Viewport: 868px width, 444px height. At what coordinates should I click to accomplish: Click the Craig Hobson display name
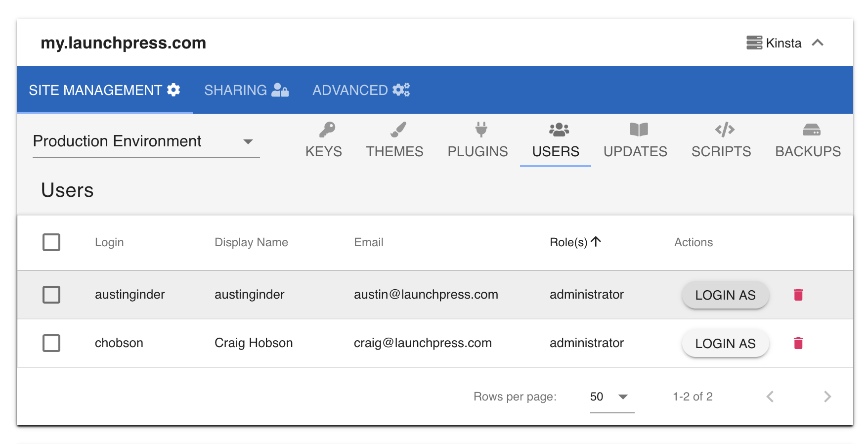point(254,343)
